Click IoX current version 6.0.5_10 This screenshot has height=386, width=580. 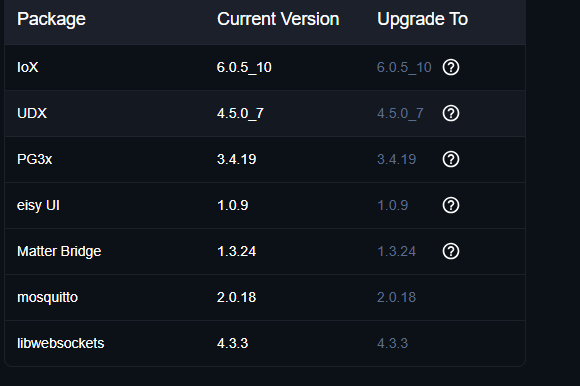click(x=244, y=68)
